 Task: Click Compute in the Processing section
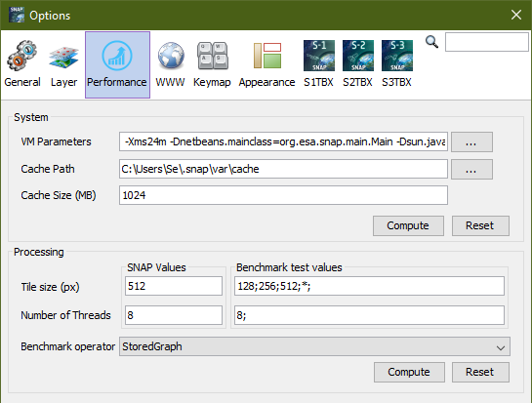pos(409,372)
